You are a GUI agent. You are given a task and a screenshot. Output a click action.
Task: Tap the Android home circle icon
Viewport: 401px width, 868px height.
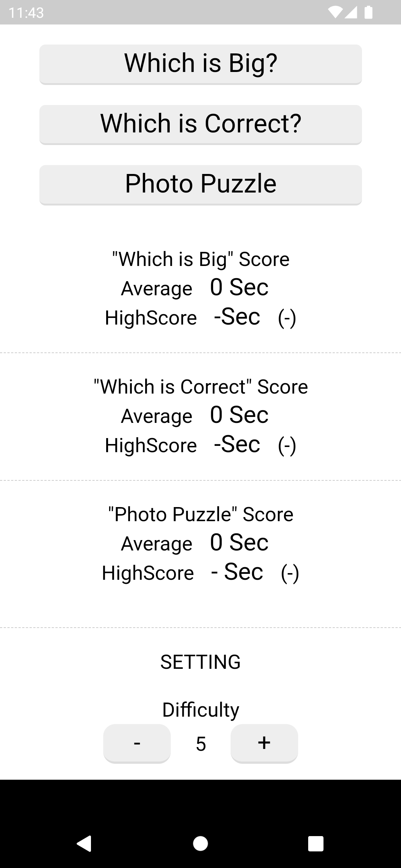tap(200, 844)
